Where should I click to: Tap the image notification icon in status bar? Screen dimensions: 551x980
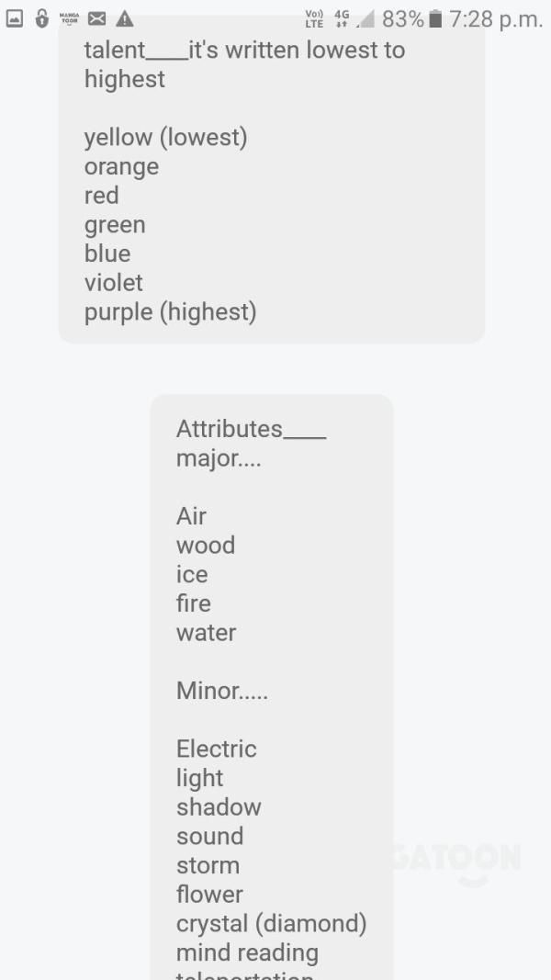click(x=14, y=19)
